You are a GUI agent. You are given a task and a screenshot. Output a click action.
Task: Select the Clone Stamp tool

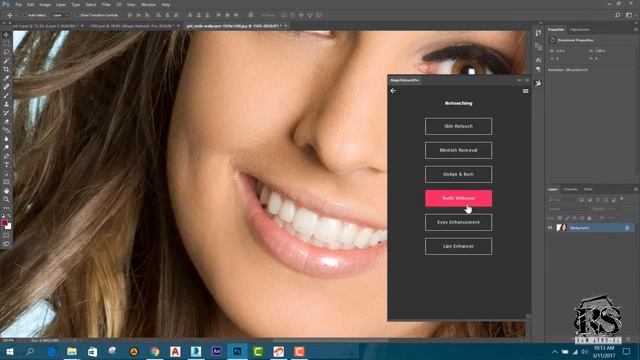click(x=6, y=104)
